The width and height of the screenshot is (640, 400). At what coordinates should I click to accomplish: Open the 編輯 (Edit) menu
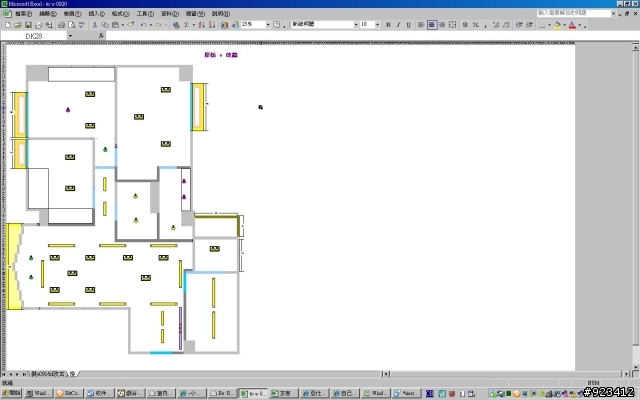pos(48,14)
